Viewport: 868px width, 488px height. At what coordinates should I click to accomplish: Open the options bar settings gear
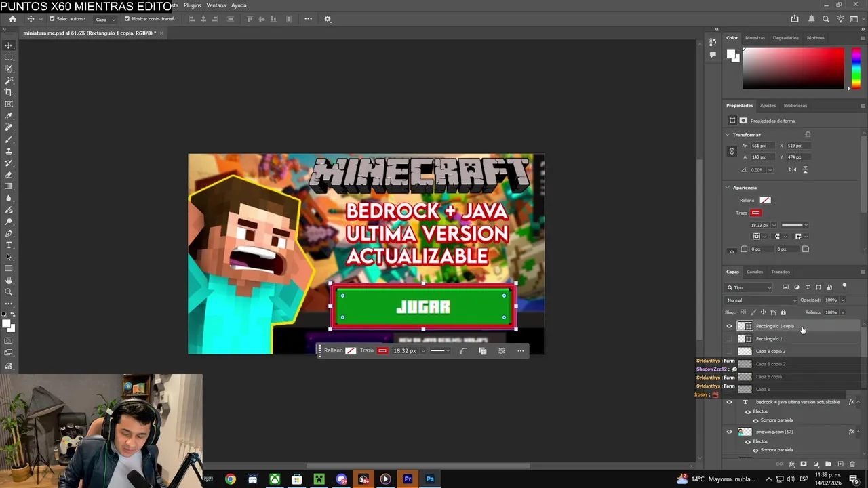point(328,19)
